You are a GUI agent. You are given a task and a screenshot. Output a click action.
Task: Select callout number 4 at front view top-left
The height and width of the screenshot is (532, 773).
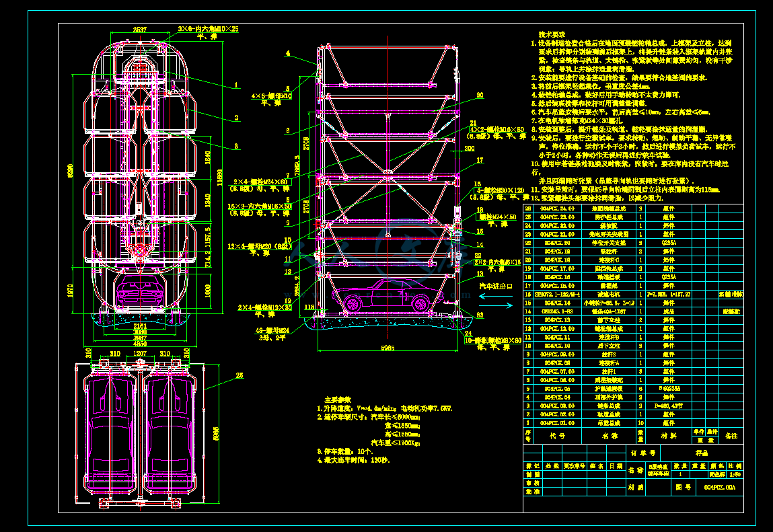(x=288, y=54)
